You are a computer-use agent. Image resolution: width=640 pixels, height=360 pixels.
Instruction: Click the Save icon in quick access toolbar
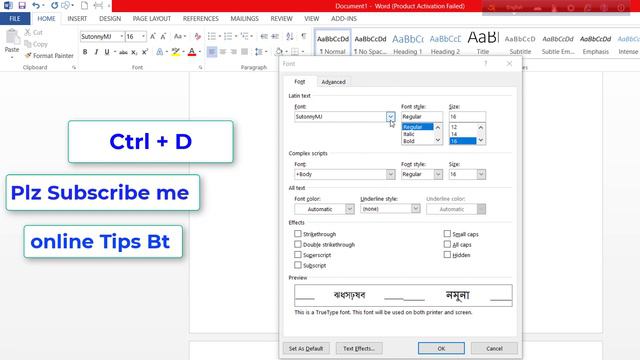tap(22, 6)
